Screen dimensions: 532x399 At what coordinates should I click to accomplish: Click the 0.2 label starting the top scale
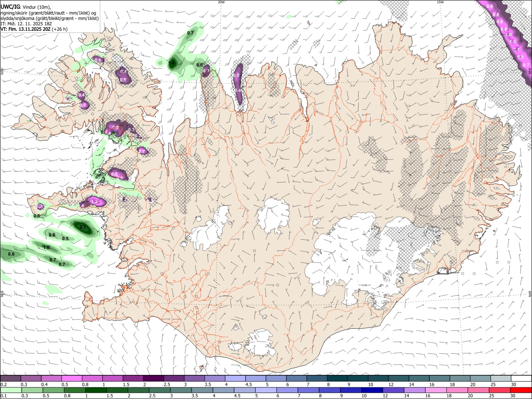click(x=4, y=384)
